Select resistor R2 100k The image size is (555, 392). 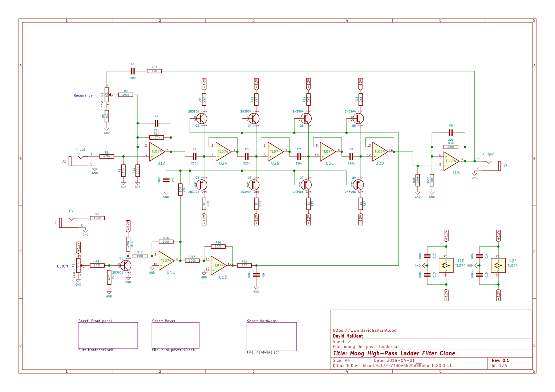click(97, 218)
